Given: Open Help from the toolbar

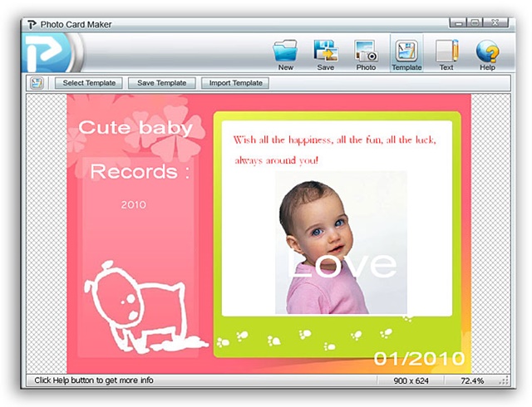Looking at the screenshot, I should (x=487, y=52).
